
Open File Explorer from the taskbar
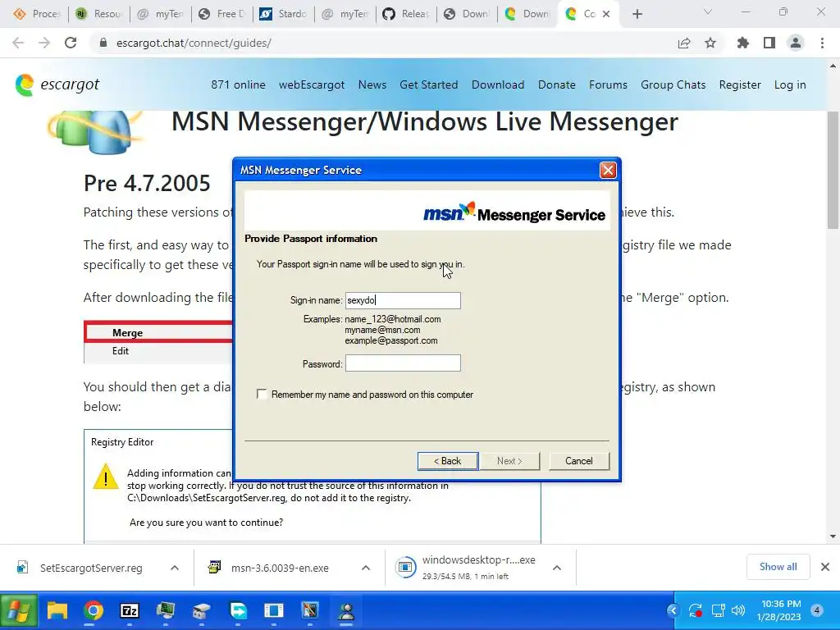57,610
